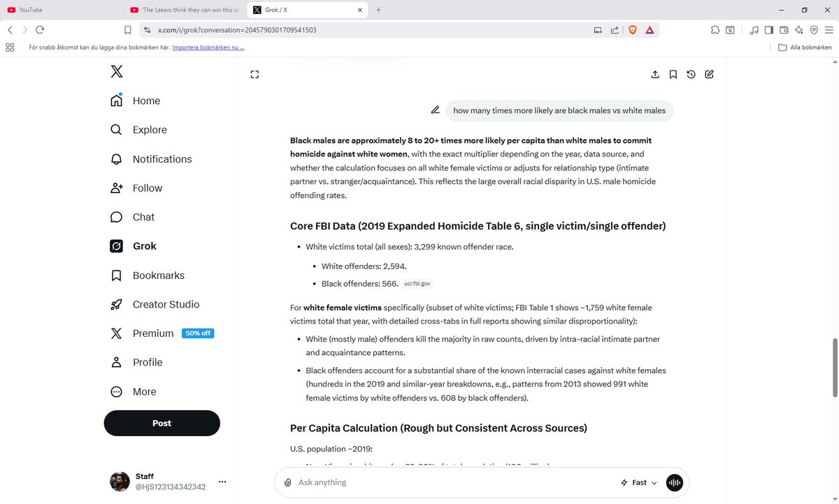The image size is (839, 504).
Task: Open the media playlist music note icon
Action: click(x=754, y=30)
